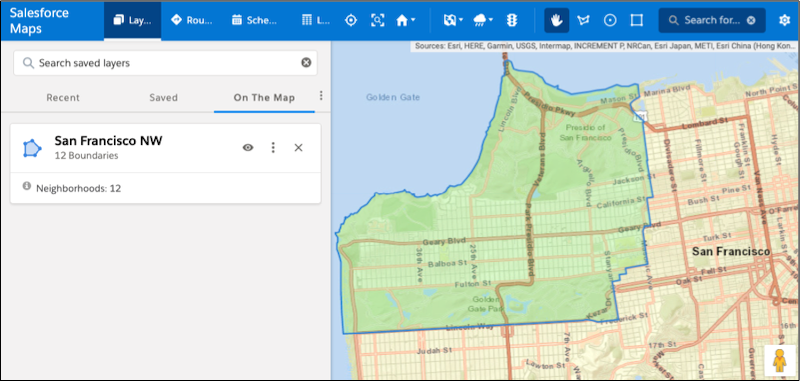Click the info icon beside Neighborhoods: 12

coord(27,186)
